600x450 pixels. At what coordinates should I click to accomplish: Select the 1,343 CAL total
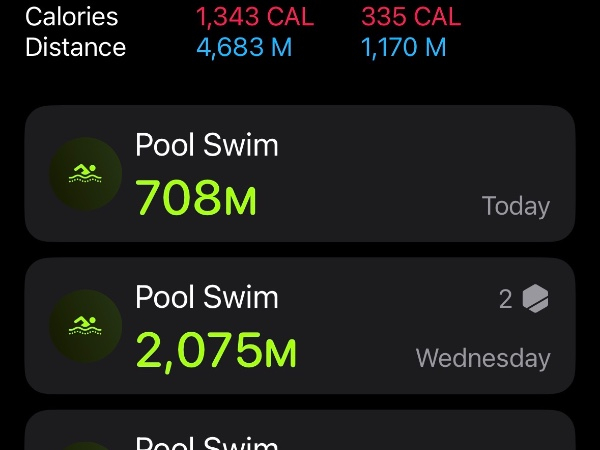tap(254, 17)
